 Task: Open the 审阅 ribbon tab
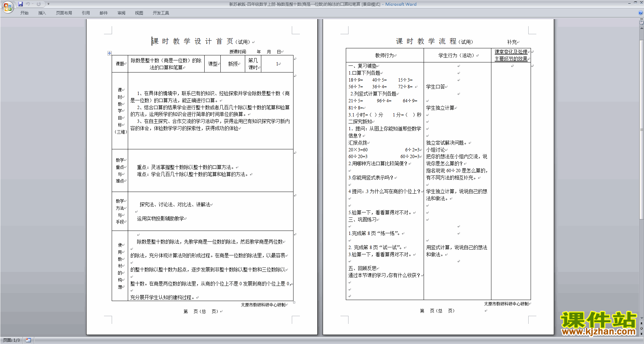pyautogui.click(x=121, y=13)
